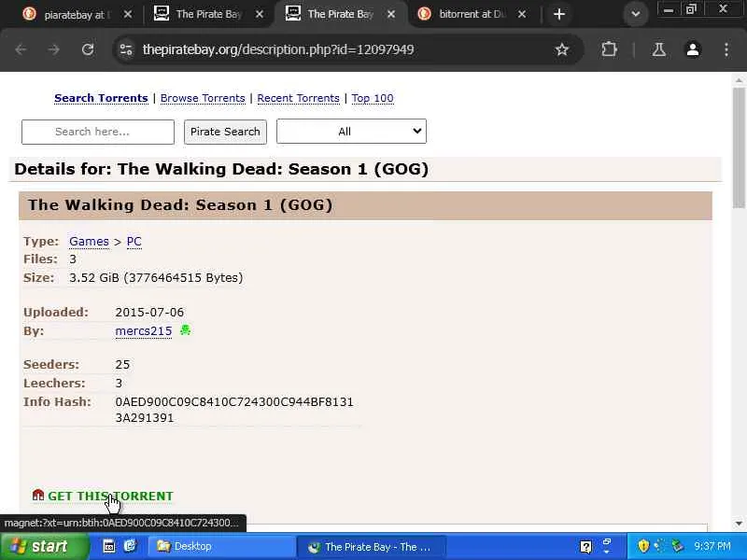The height and width of the screenshot is (560, 747).
Task: Go back with the browser back arrow
Action: click(21, 49)
